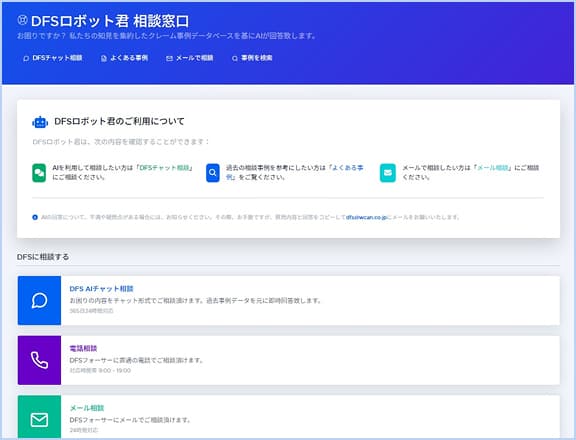Open the メールで相談 nav item
The width and height of the screenshot is (576, 440).
(190, 58)
